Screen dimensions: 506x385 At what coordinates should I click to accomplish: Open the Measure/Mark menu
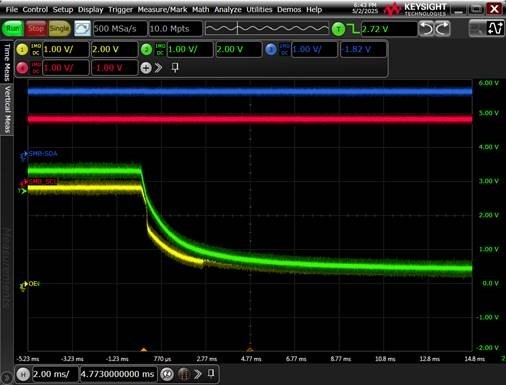tap(162, 10)
